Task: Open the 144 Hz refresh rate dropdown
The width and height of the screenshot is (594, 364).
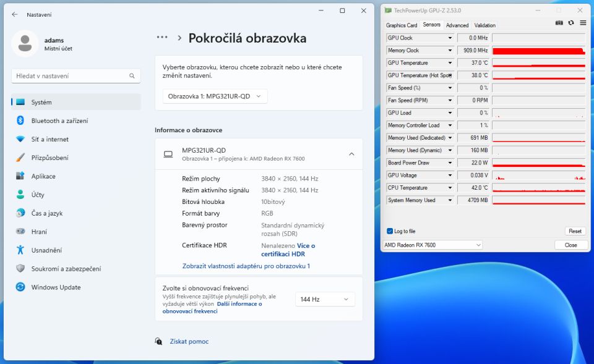Action: coord(325,299)
